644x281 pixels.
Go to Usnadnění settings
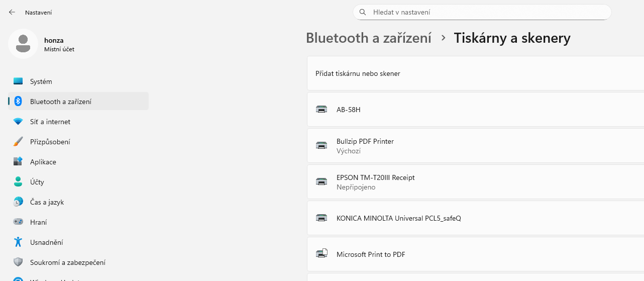click(x=47, y=242)
